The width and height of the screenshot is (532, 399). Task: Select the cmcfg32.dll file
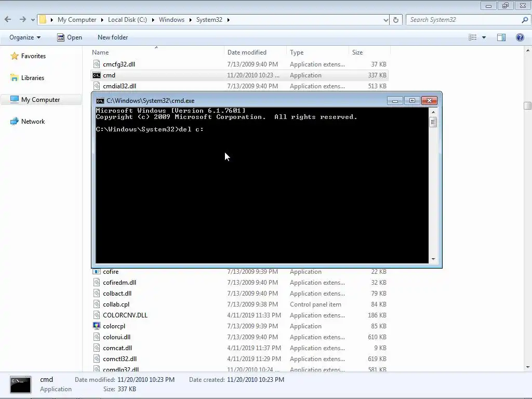119,64
